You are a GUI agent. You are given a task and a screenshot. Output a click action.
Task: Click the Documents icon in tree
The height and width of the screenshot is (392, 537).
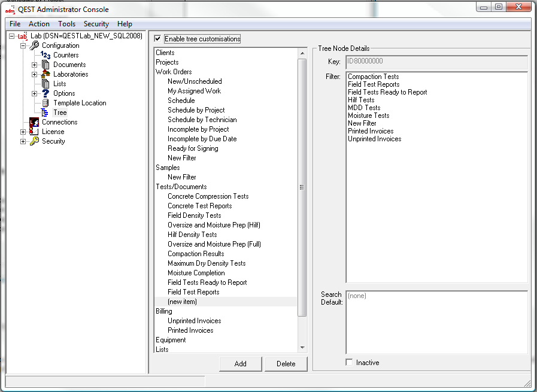(45, 65)
